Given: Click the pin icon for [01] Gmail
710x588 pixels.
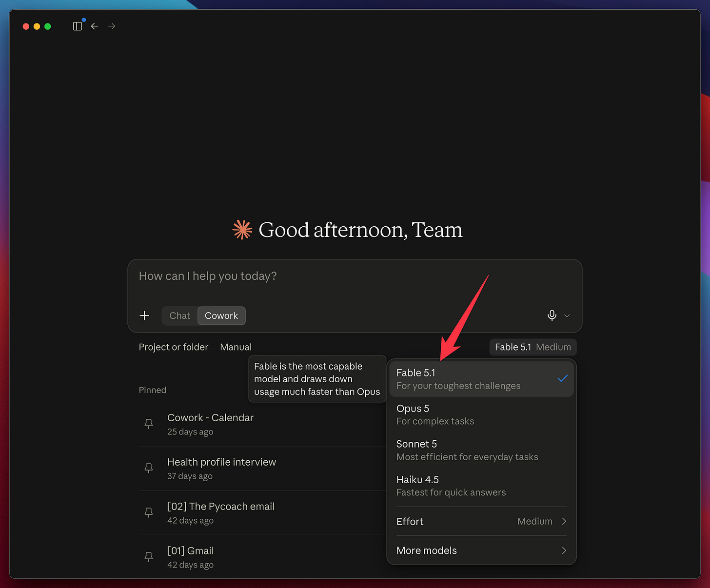Looking at the screenshot, I should [x=149, y=557].
